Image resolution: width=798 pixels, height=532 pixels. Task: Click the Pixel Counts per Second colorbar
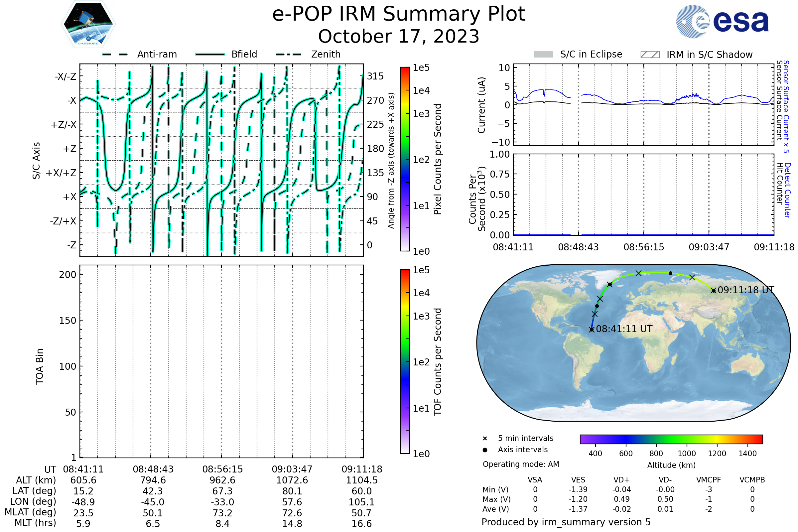[405, 159]
